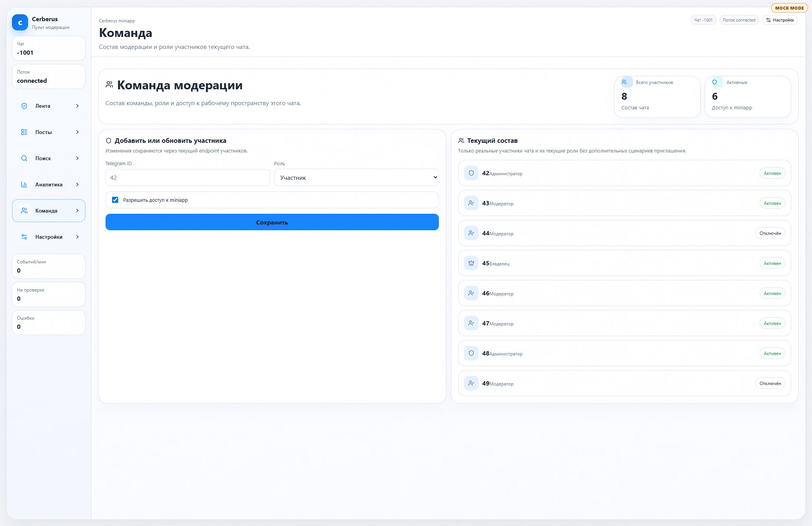The width and height of the screenshot is (812, 526).
Task: Click the '47Модератор' member label
Action: click(498, 323)
